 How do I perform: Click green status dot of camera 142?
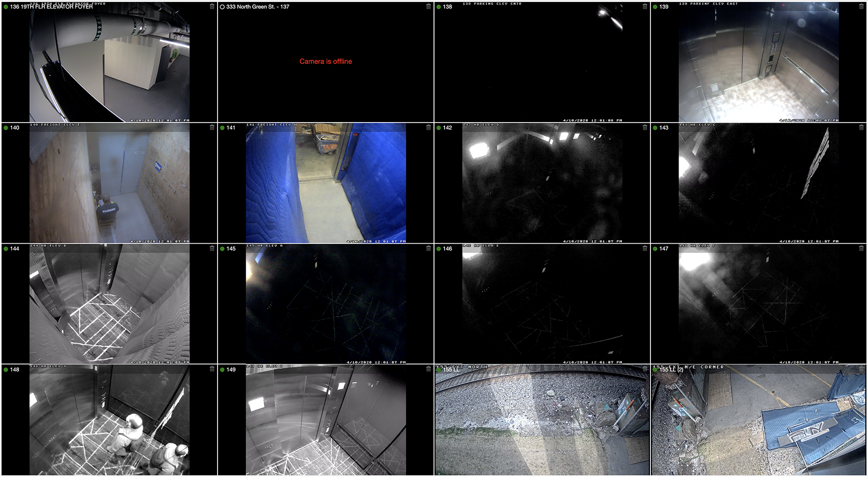(439, 128)
